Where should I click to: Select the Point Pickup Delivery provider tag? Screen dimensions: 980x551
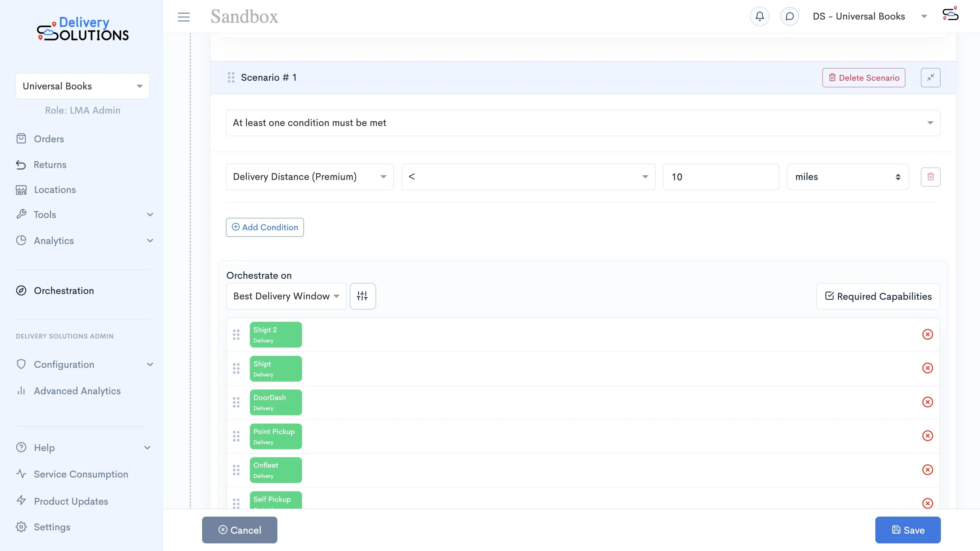pyautogui.click(x=276, y=436)
